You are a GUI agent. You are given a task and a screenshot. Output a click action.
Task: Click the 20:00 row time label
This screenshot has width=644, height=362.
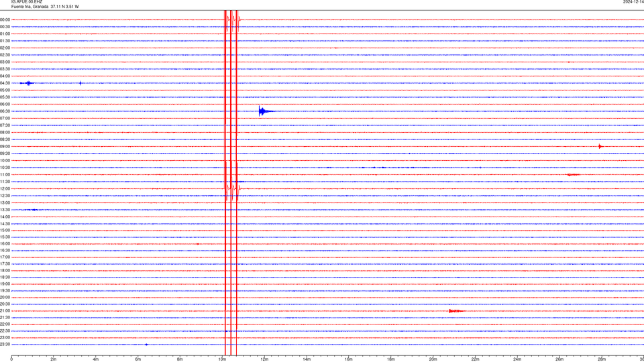pos(5,298)
